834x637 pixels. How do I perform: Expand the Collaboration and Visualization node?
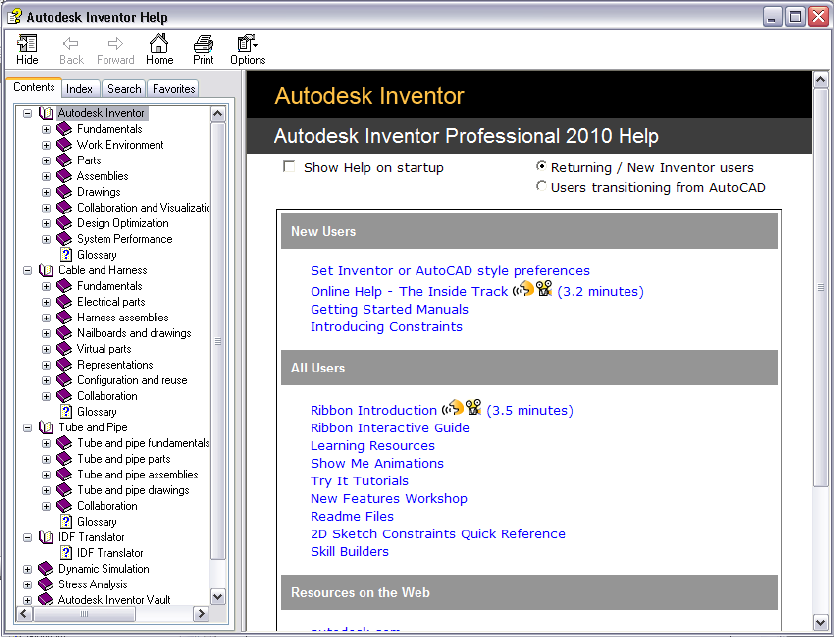(46, 208)
